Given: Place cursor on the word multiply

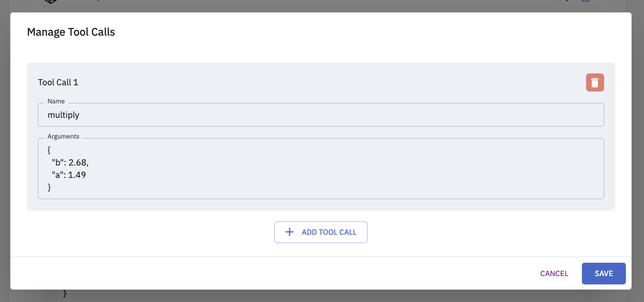Looking at the screenshot, I should tap(63, 115).
